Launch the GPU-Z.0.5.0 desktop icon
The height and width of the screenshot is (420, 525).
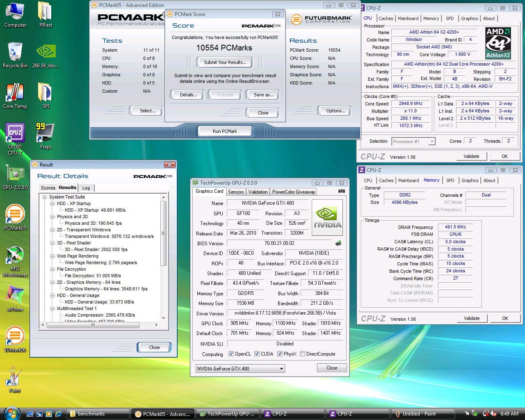coord(15,177)
